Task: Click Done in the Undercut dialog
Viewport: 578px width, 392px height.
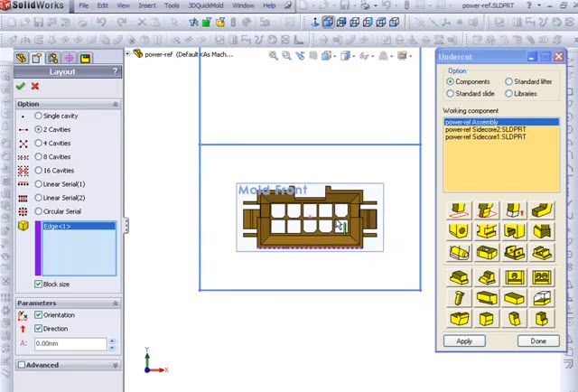Action: pos(538,341)
